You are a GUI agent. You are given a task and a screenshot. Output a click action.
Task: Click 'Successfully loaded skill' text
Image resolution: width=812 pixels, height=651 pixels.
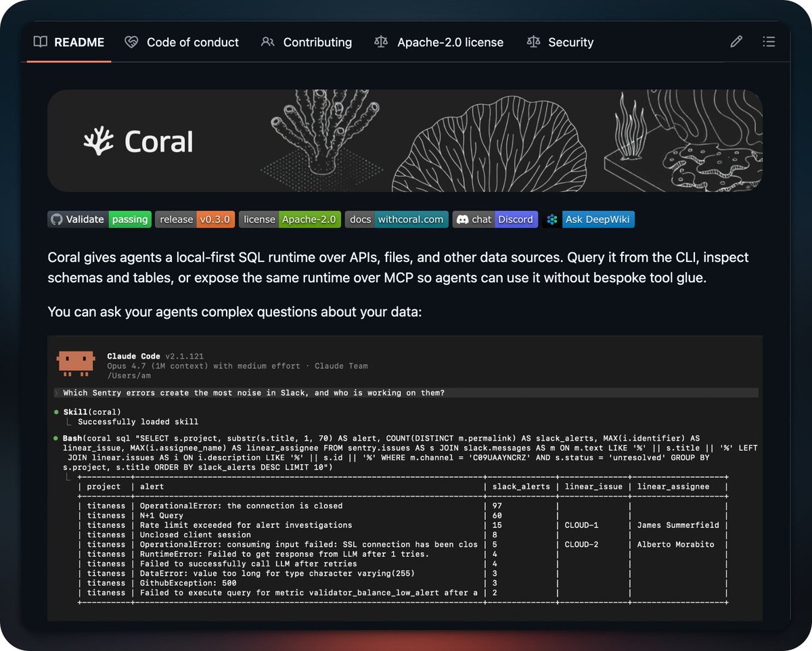tap(138, 422)
